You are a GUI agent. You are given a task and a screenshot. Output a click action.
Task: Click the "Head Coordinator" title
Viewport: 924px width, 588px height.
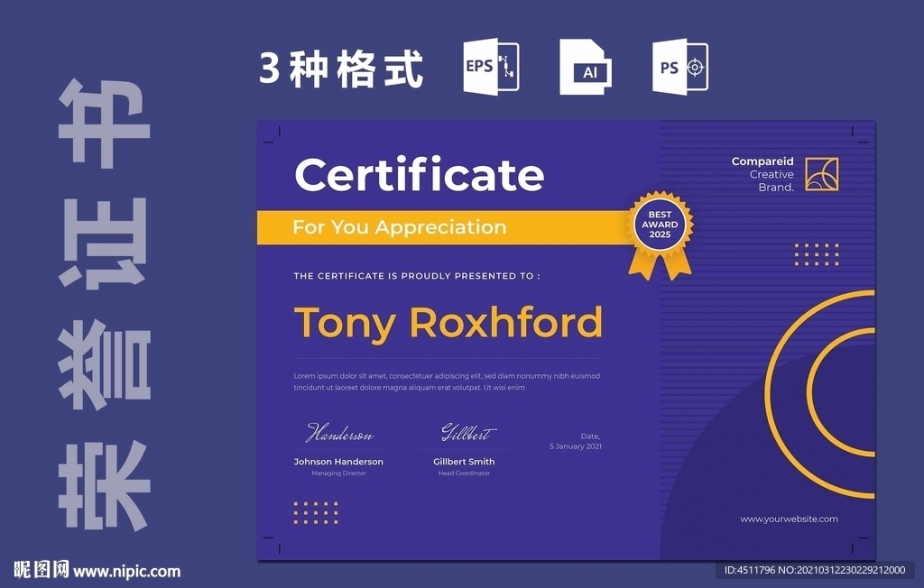coord(464,473)
